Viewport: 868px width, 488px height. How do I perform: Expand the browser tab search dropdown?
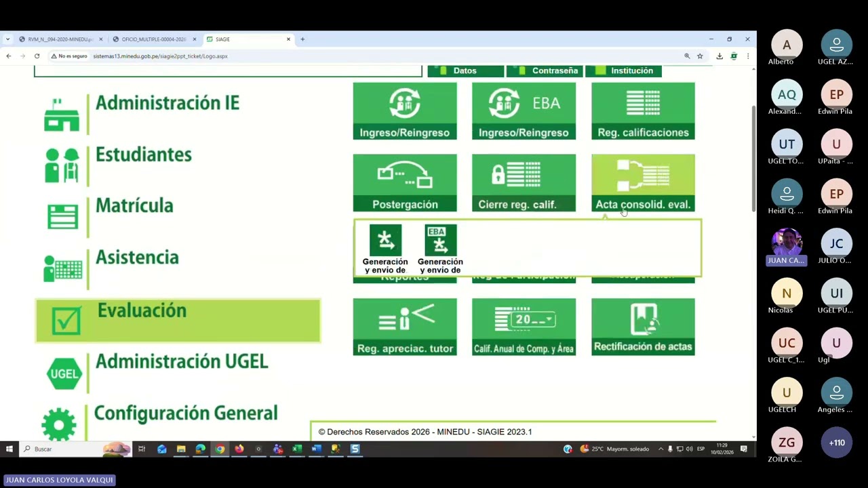(7, 39)
